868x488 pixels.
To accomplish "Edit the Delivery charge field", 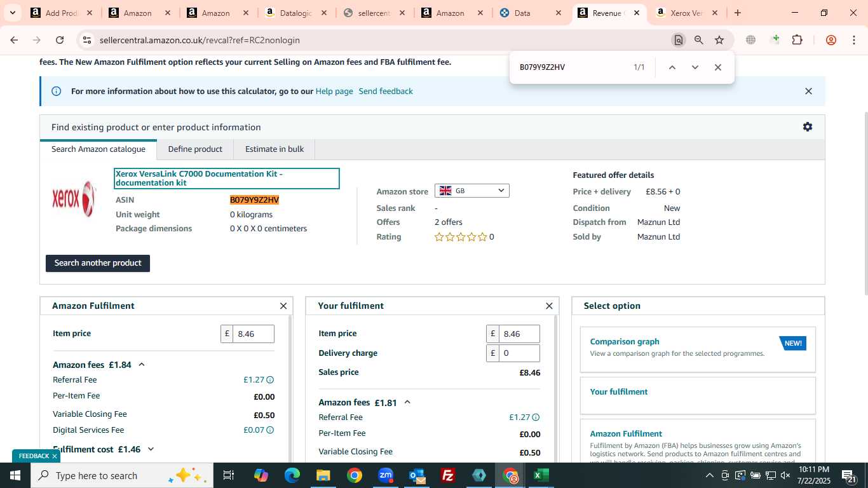I will click(519, 353).
